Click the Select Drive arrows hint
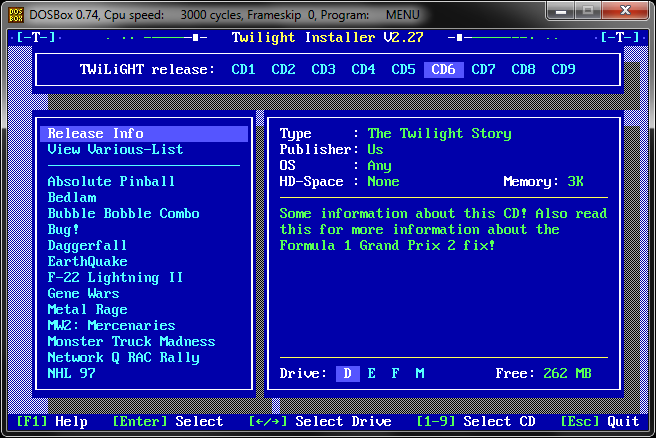The width and height of the screenshot is (656, 438). 320,421
